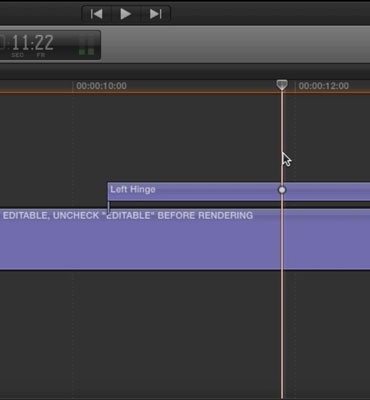
Task: Click the playhead line inside the large purple bar
Action: 282,239
